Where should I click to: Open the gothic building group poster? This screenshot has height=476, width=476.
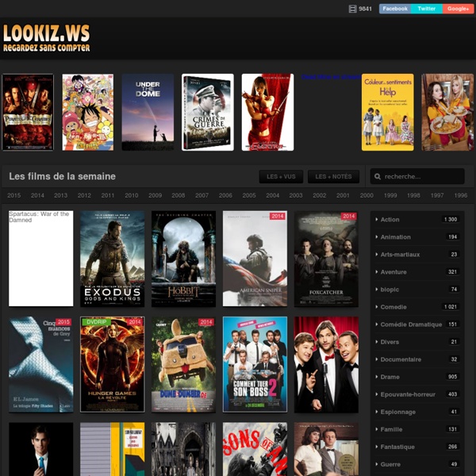[x=184, y=449]
